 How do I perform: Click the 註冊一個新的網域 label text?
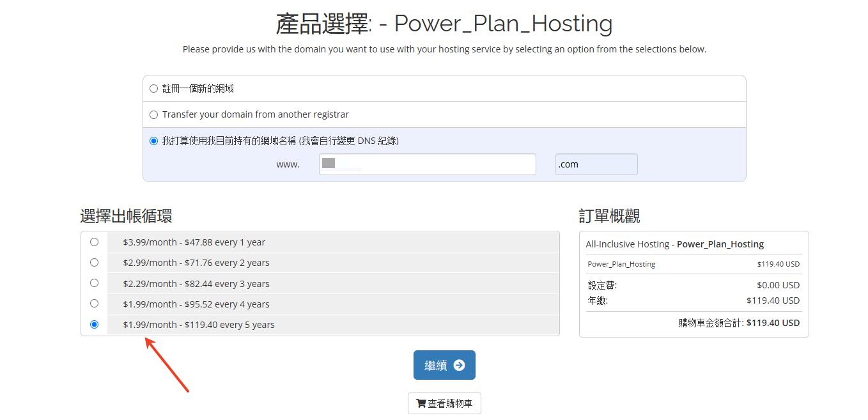tap(198, 89)
